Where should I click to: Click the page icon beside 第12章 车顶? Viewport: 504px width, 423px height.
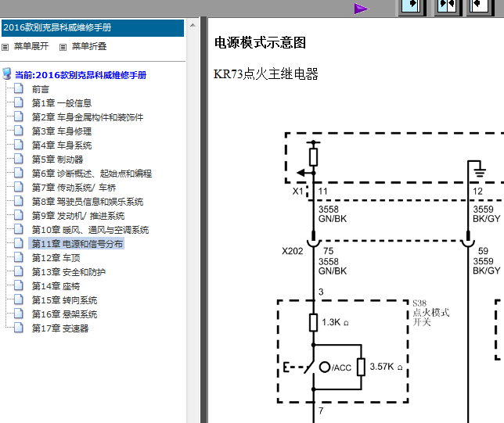click(x=19, y=257)
